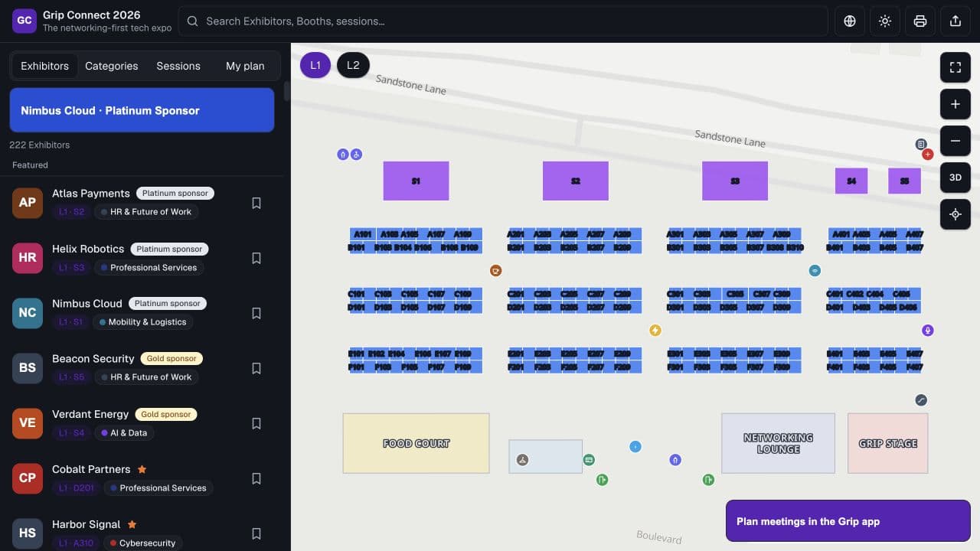Screen dimensions: 980x551
Task: Open the Exhibitors tab
Action: [44, 66]
